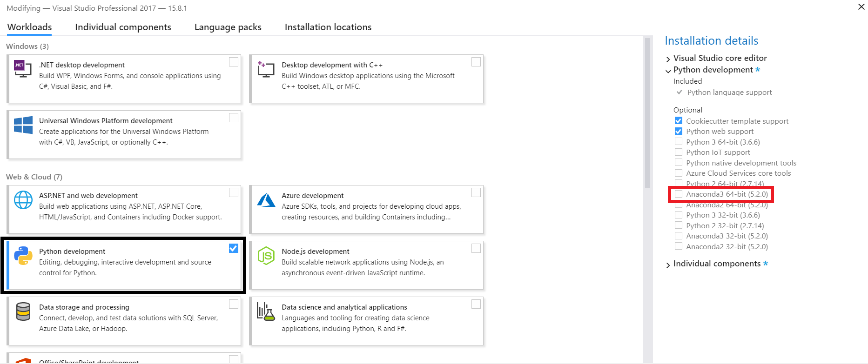This screenshot has width=868, height=364.
Task: Click the Desktop development with C++ icon
Action: [266, 69]
